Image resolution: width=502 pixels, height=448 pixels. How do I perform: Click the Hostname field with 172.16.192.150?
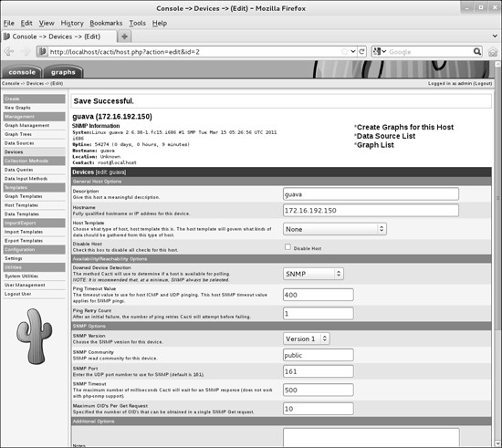pyautogui.click(x=371, y=211)
